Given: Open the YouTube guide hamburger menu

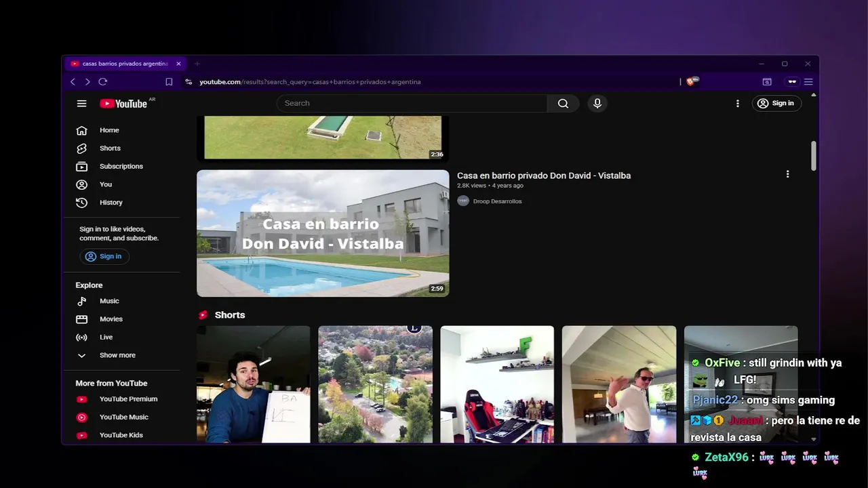Looking at the screenshot, I should click(81, 104).
